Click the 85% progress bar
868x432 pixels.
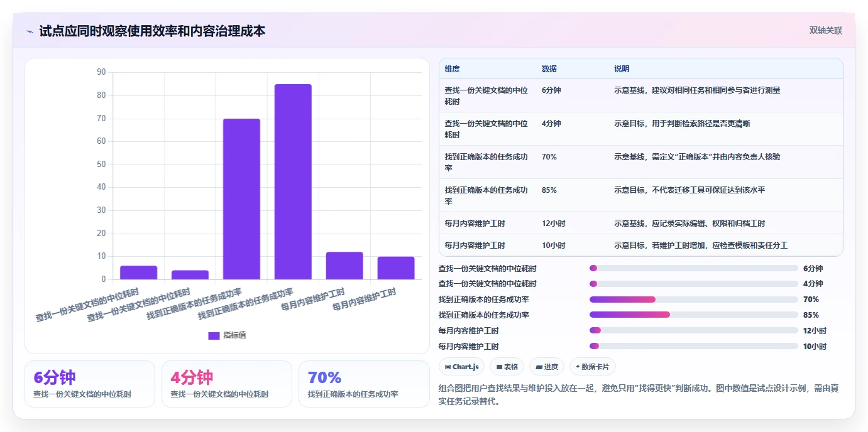click(x=694, y=315)
